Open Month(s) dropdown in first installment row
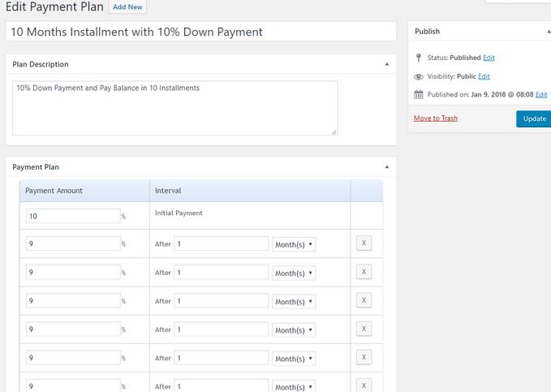 tap(294, 244)
